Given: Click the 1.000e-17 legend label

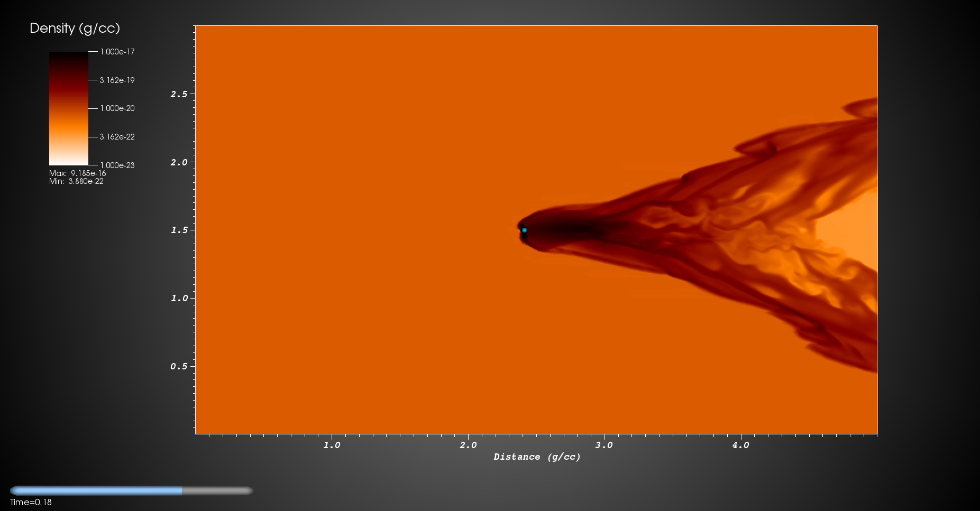Looking at the screenshot, I should (x=117, y=52).
